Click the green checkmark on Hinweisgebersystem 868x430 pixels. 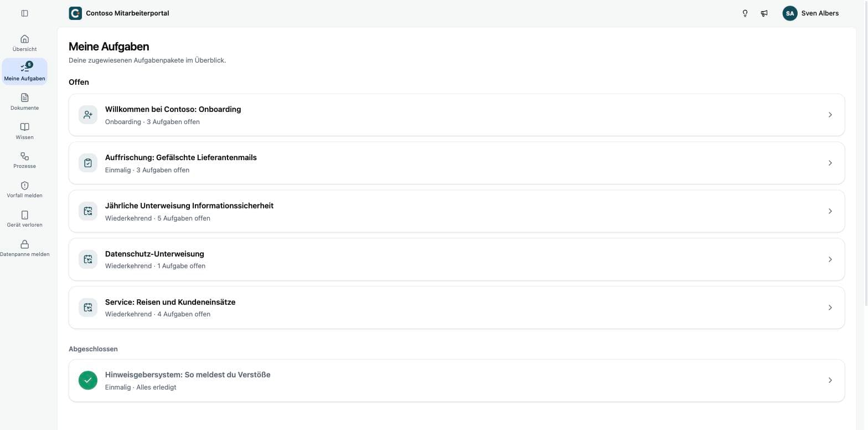[x=88, y=380]
